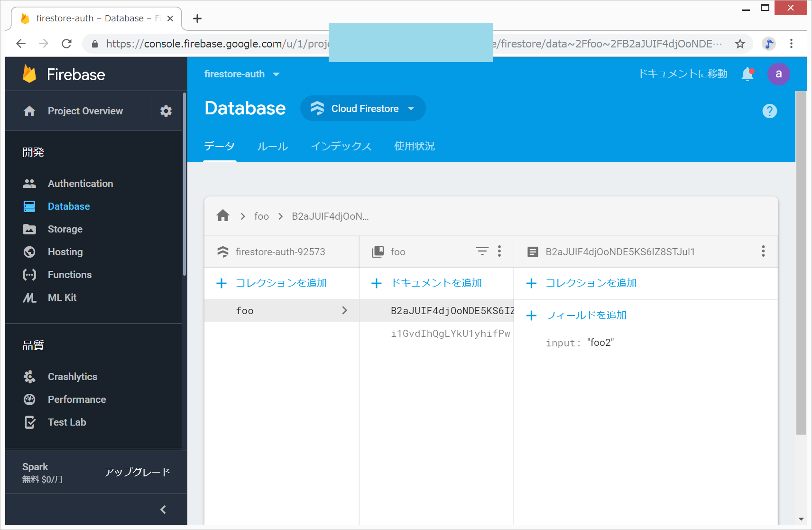Select document B2aJUIF4djOoNDE5KS6IZ
Screen dimensions: 812x530
point(436,310)
